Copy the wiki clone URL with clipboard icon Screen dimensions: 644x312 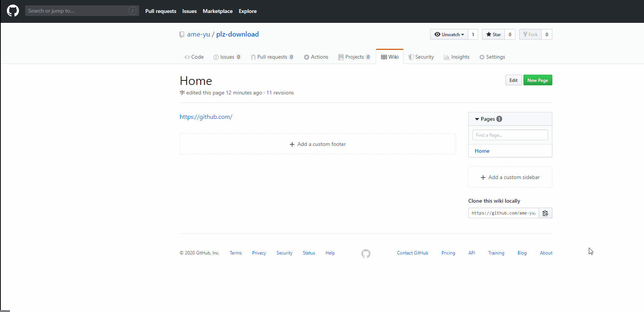(545, 213)
